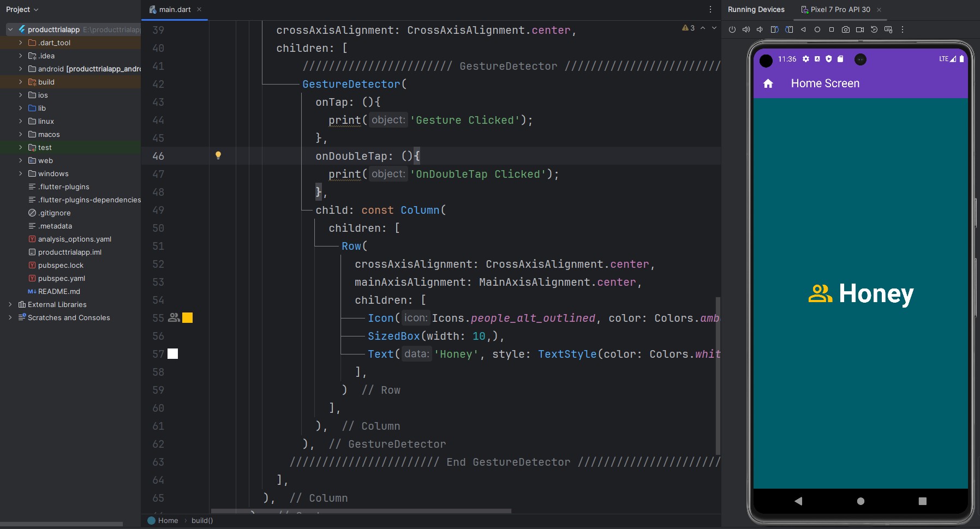Switch to the main.dart editor tab
This screenshot has height=529, width=980.
(x=175, y=9)
